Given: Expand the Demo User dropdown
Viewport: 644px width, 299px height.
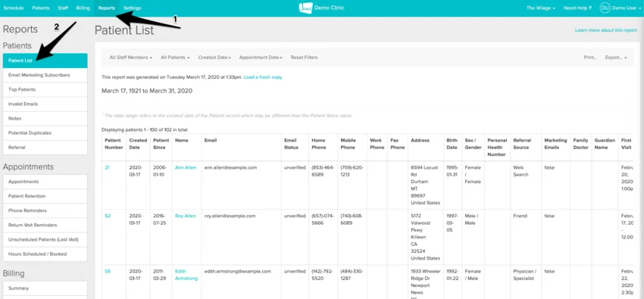Looking at the screenshot, I should [x=627, y=8].
